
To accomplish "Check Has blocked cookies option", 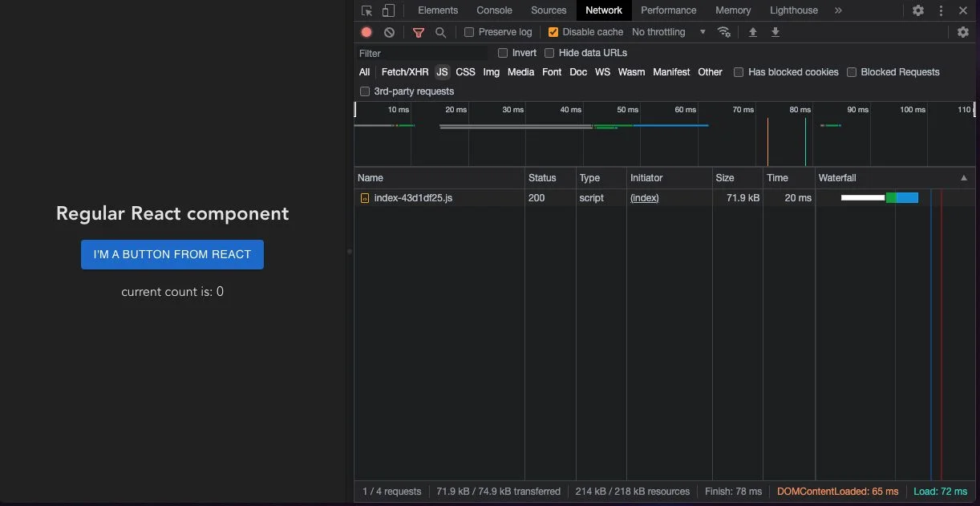I will 739,72.
